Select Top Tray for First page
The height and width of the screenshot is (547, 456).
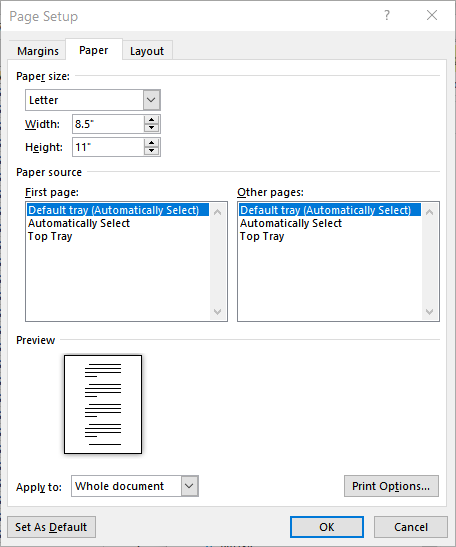[x=50, y=237]
